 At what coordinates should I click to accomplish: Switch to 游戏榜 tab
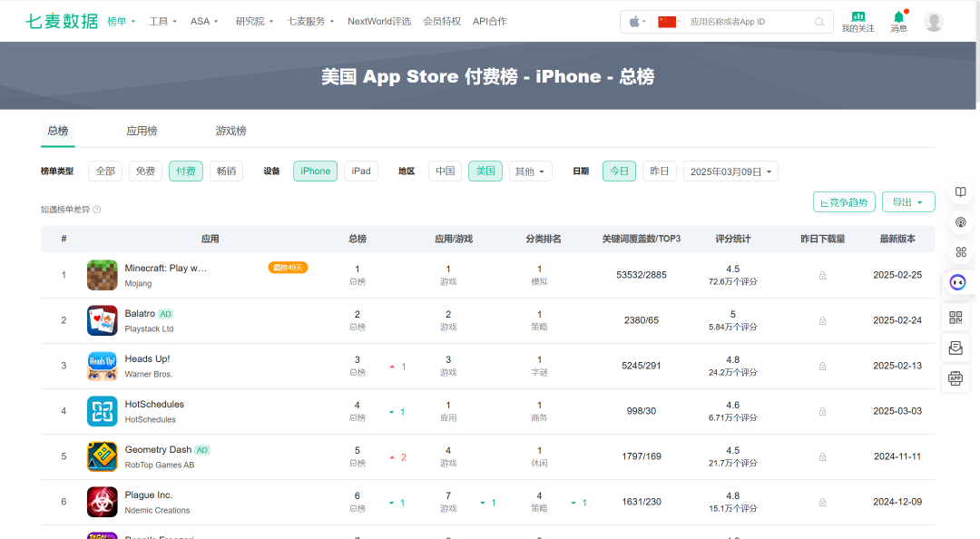click(x=230, y=131)
